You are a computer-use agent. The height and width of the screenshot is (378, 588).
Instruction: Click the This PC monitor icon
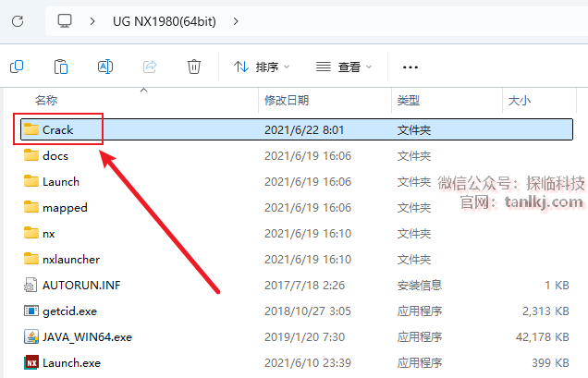click(x=65, y=21)
